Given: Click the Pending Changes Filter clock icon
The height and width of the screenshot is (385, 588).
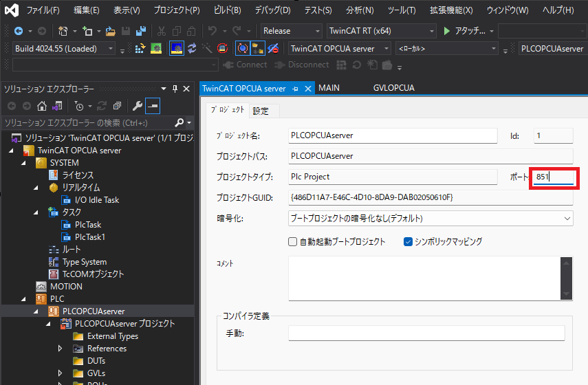Looking at the screenshot, I should (x=79, y=106).
